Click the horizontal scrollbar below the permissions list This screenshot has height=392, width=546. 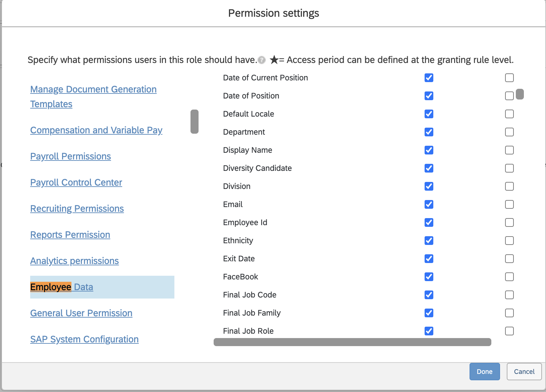(x=352, y=342)
